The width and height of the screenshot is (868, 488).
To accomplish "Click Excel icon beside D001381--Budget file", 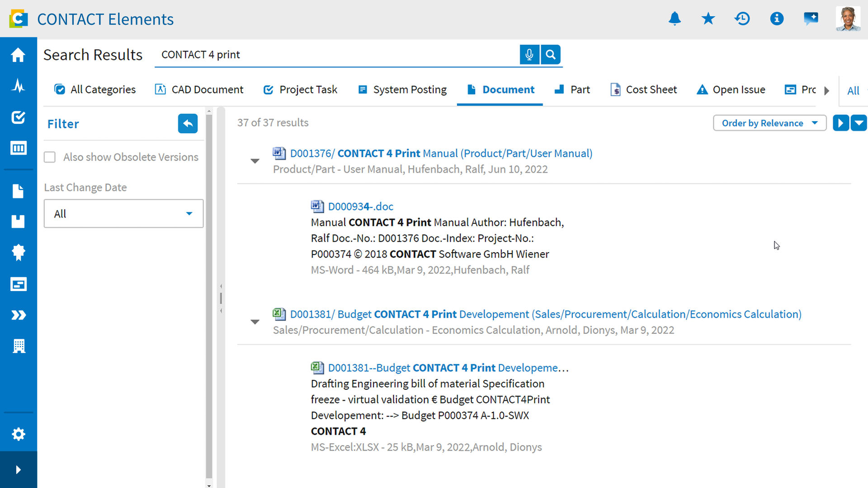I will click(317, 368).
